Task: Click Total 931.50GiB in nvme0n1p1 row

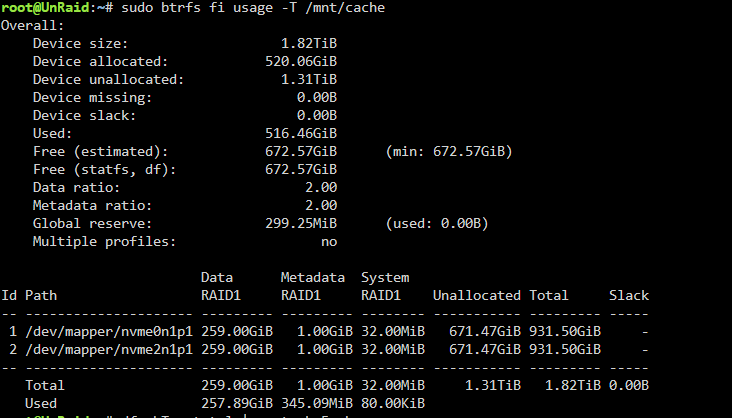Action: pos(565,332)
